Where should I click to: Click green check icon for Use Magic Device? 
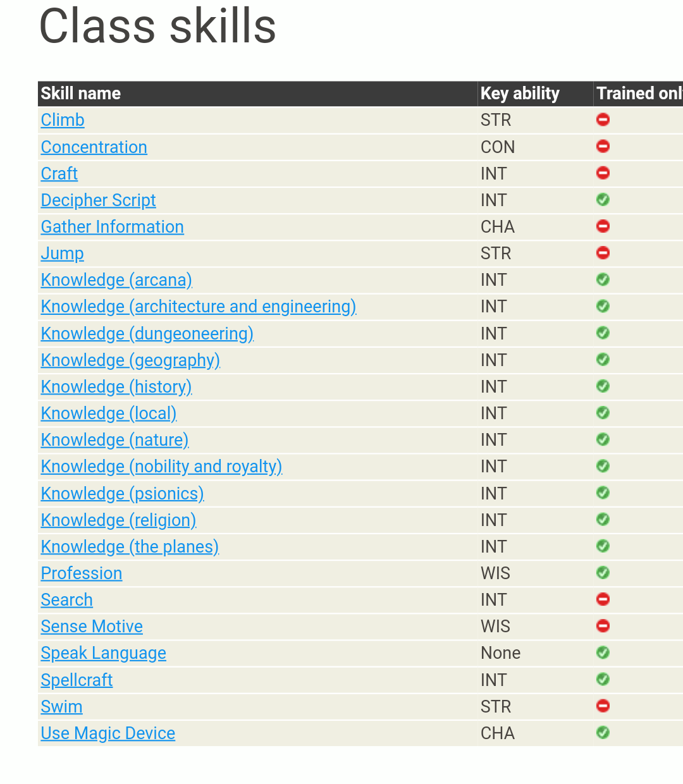tap(603, 733)
